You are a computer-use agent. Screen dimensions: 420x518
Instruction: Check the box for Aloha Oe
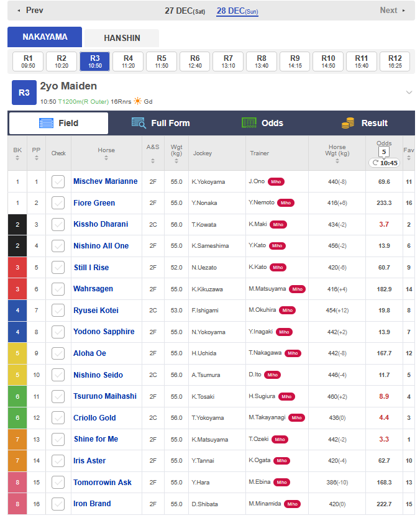[x=58, y=353]
